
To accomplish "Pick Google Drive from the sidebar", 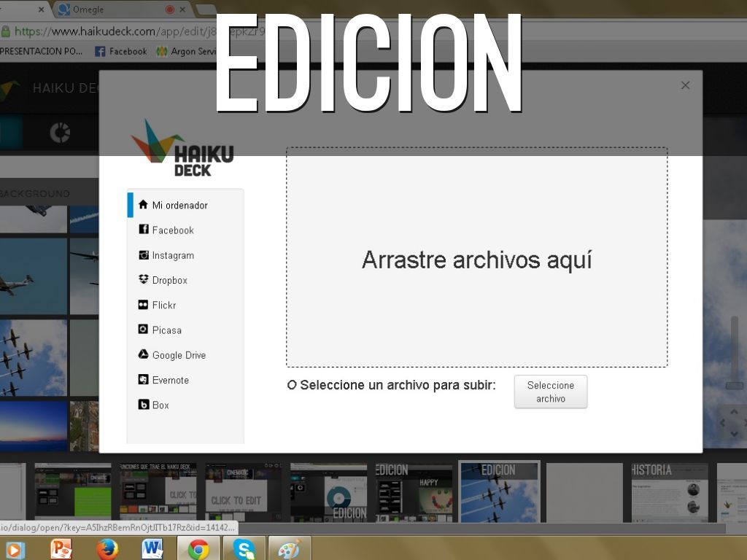I will point(178,355).
